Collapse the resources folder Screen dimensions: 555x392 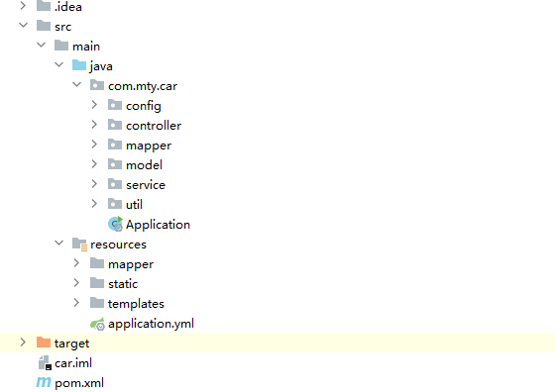point(58,244)
